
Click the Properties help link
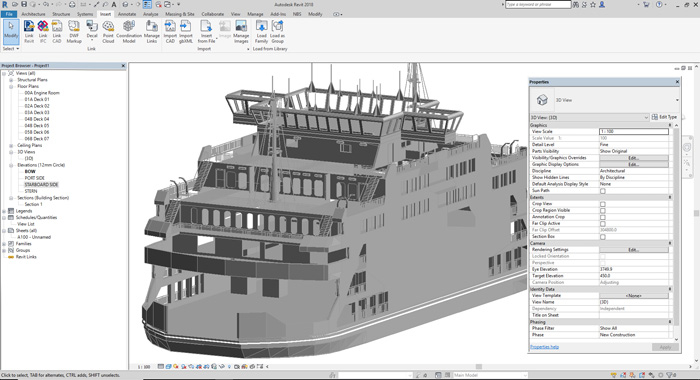click(x=544, y=347)
